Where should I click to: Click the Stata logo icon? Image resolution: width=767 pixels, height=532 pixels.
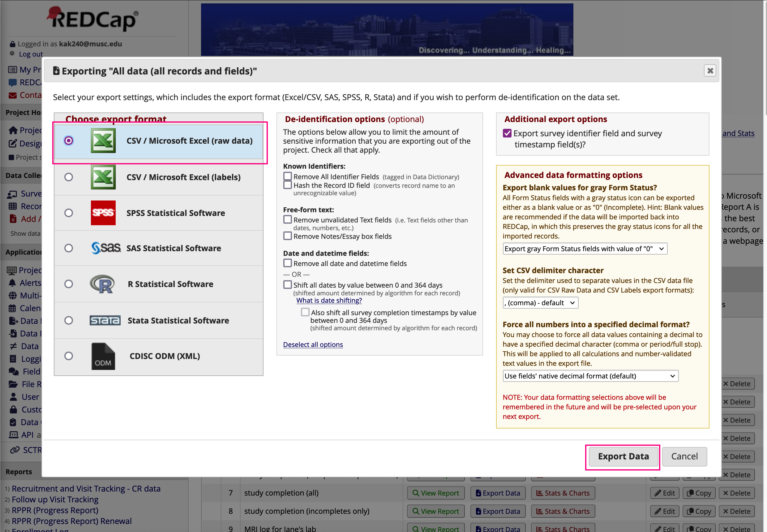[105, 320]
